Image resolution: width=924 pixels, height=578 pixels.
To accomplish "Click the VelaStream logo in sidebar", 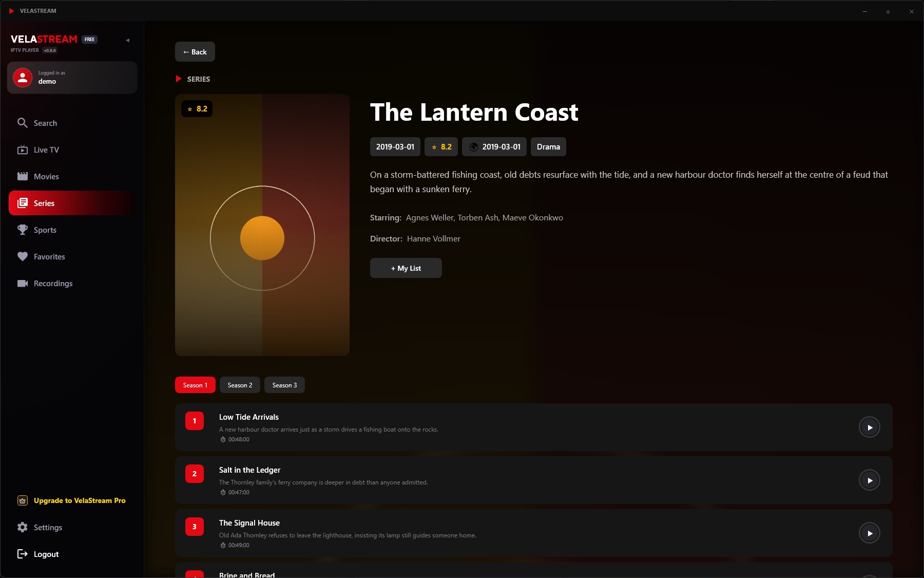I will [44, 40].
